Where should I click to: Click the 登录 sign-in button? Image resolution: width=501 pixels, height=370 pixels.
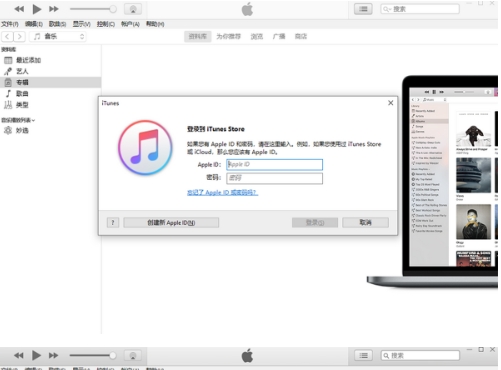(x=315, y=223)
